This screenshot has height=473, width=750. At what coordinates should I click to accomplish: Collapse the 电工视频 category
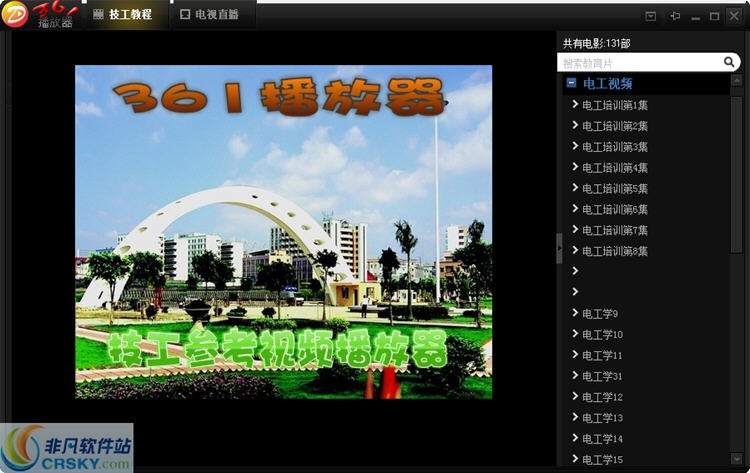pos(571,83)
